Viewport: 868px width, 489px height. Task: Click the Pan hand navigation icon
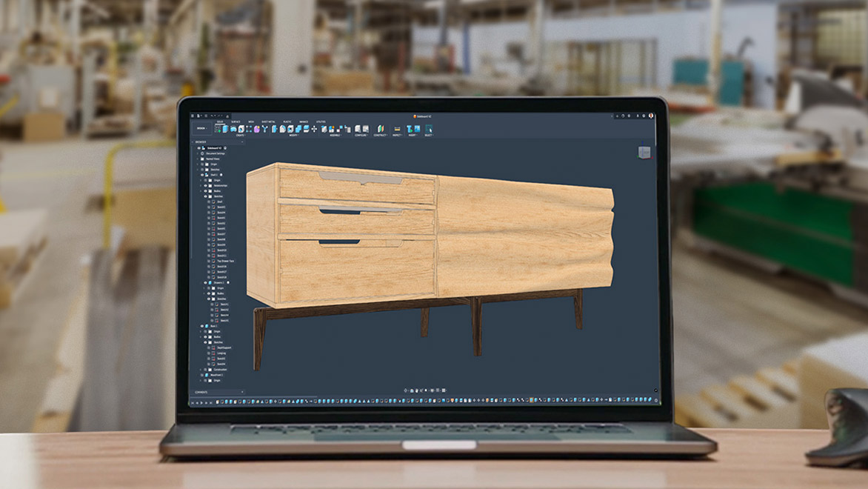tap(416, 390)
